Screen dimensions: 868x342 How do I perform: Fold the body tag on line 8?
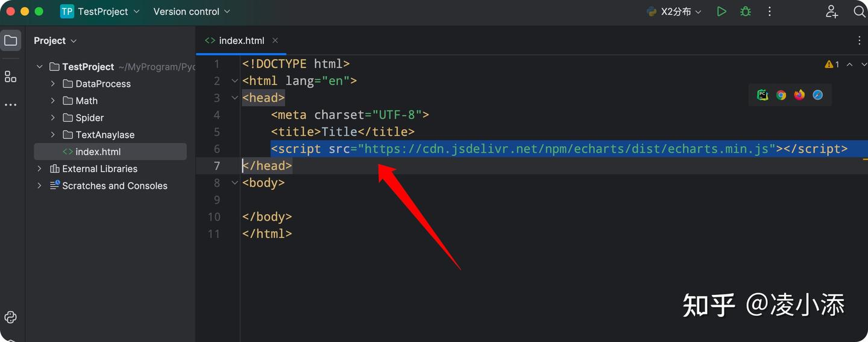pyautogui.click(x=234, y=183)
